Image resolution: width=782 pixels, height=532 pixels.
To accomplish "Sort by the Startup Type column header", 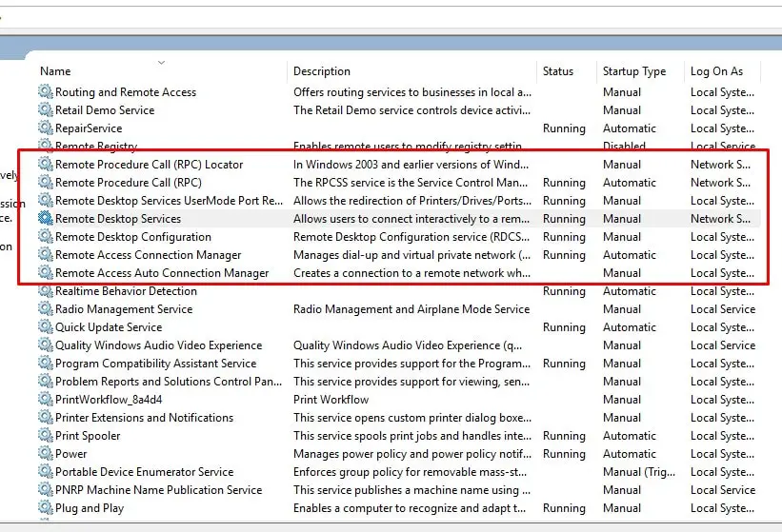I will [x=633, y=71].
